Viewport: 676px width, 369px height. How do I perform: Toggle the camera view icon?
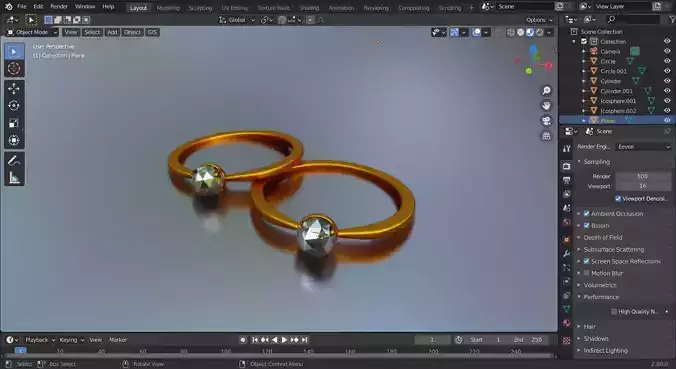pyautogui.click(x=546, y=121)
